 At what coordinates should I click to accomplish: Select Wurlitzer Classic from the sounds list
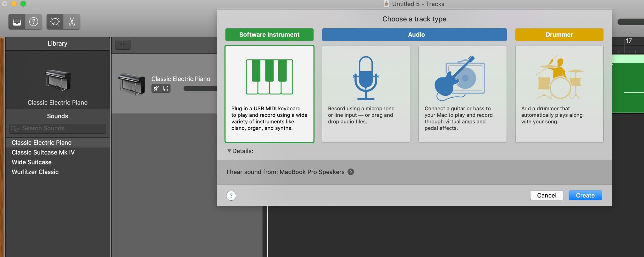pos(35,172)
